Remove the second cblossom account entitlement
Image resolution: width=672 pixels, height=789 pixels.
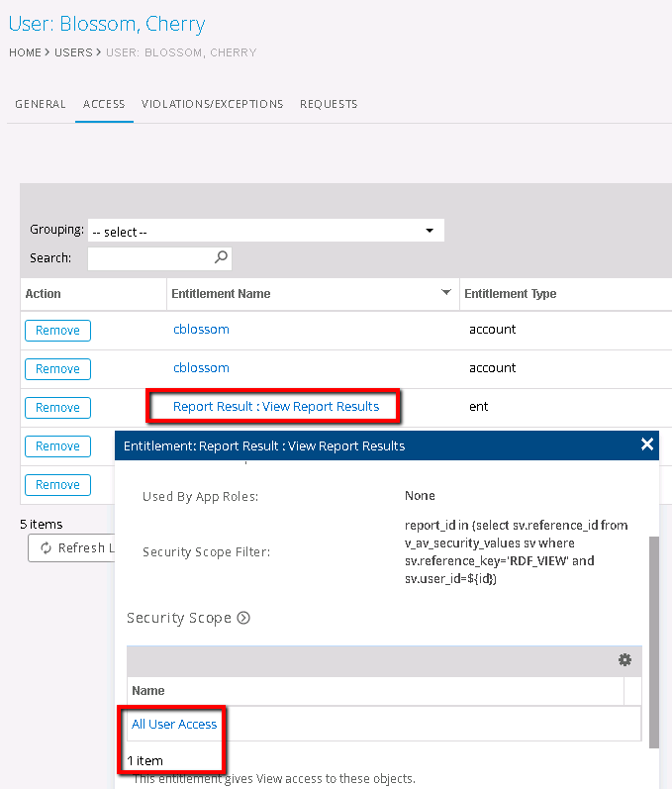57,369
